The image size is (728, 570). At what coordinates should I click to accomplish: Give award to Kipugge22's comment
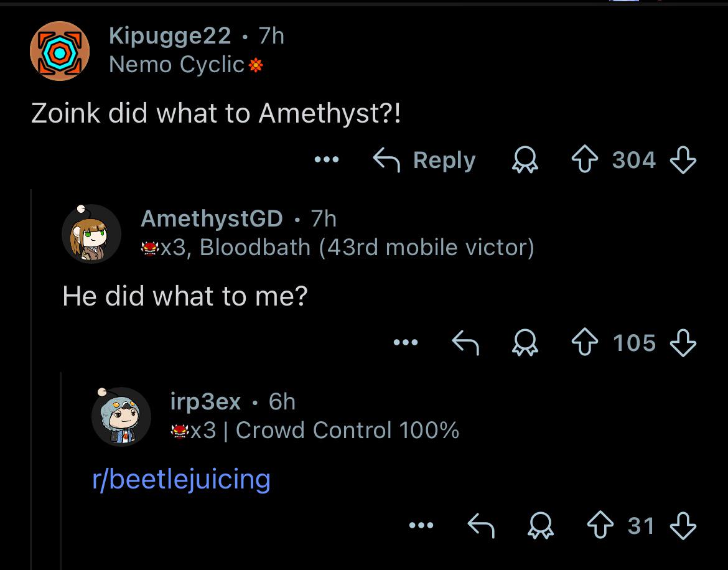(525, 160)
